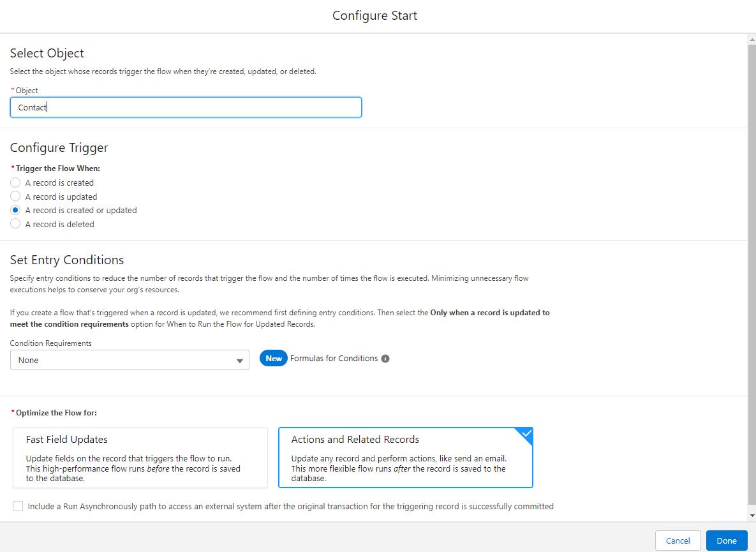Click the checkmark on the selected optimize card

[526, 434]
